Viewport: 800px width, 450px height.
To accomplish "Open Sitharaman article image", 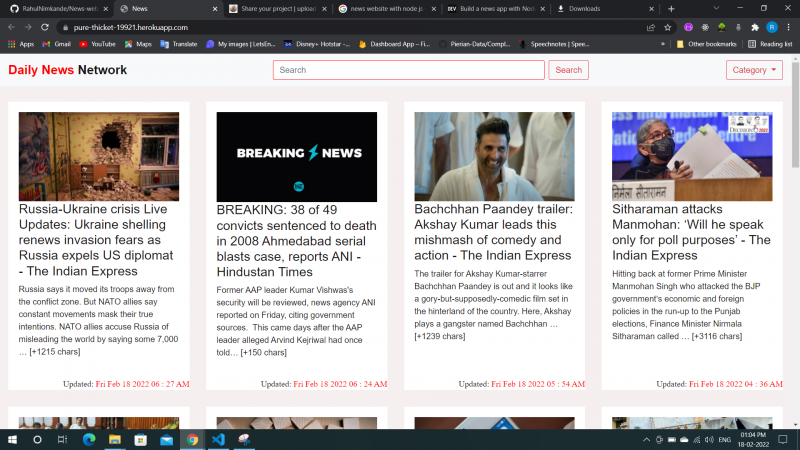I will (x=692, y=157).
